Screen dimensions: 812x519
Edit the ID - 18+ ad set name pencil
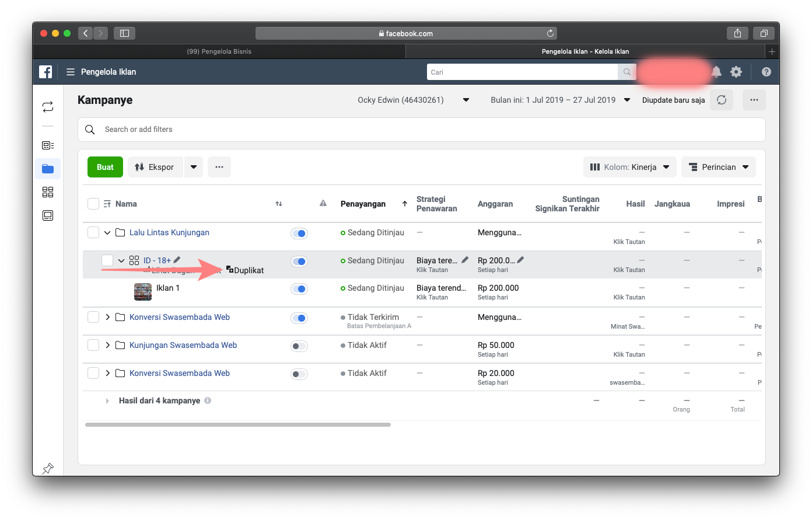177,260
